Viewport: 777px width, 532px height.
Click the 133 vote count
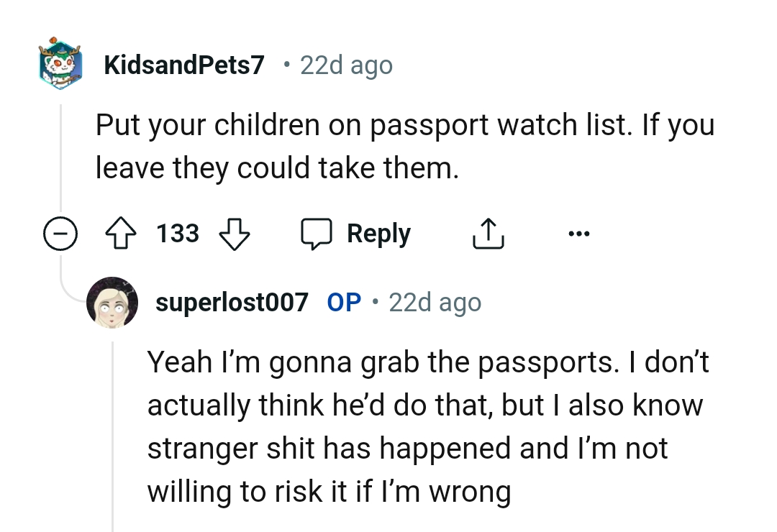(177, 233)
